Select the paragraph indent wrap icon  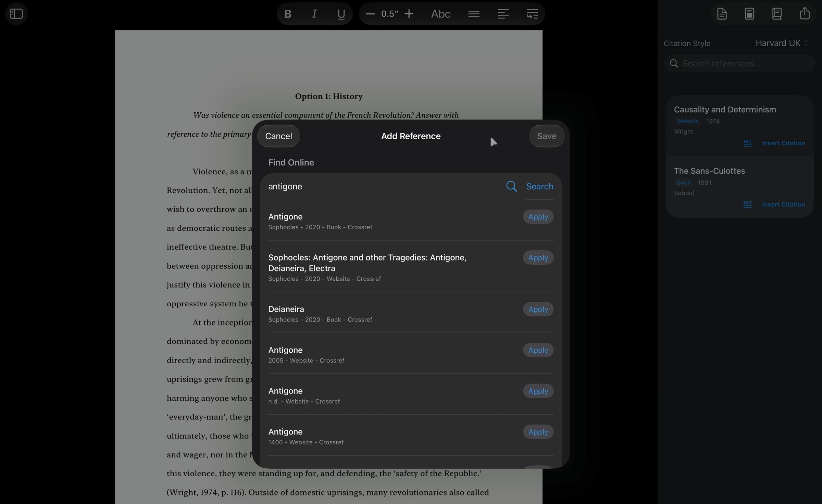point(532,14)
